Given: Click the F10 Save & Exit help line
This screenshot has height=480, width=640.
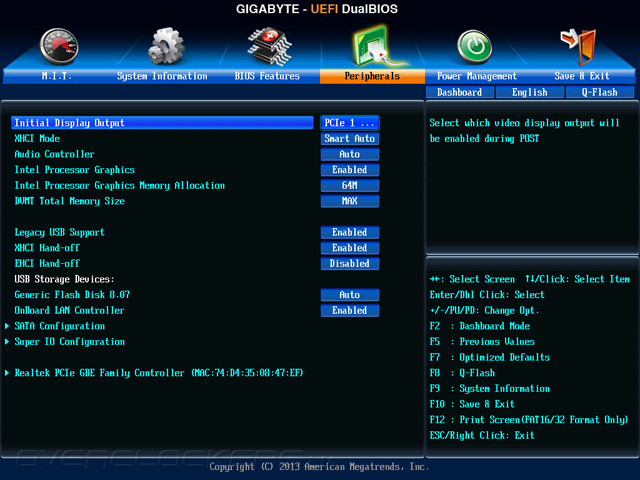Looking at the screenshot, I should (472, 404).
